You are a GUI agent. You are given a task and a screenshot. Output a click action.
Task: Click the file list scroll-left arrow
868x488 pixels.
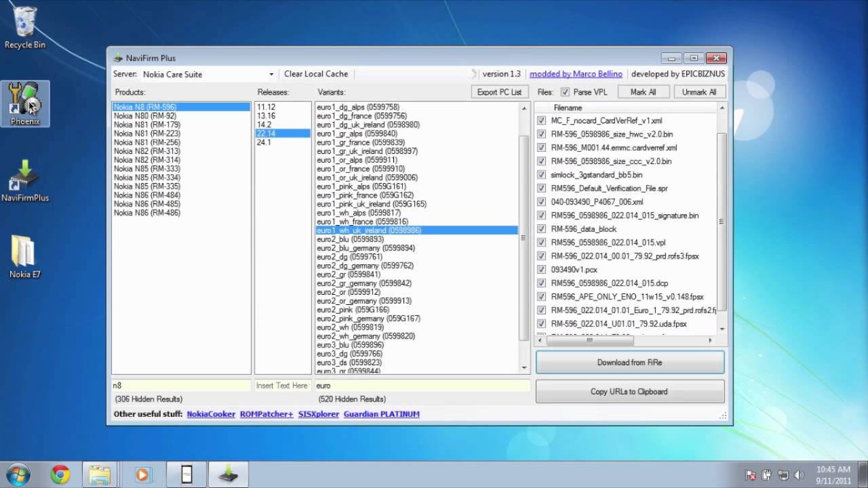point(540,340)
